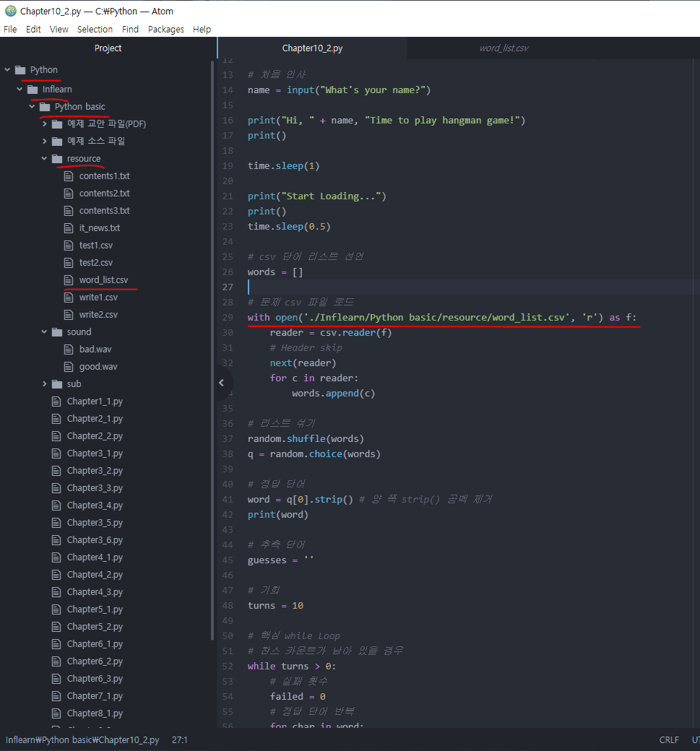Open Chapter3_3.py from the tree
Screen dimensions: 700x751
pyautogui.click(x=95, y=487)
